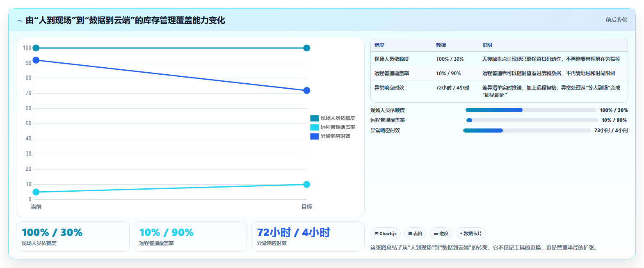644x268 pixels.
Task: Click the 前后变化 label in the header
Action: [x=617, y=20]
